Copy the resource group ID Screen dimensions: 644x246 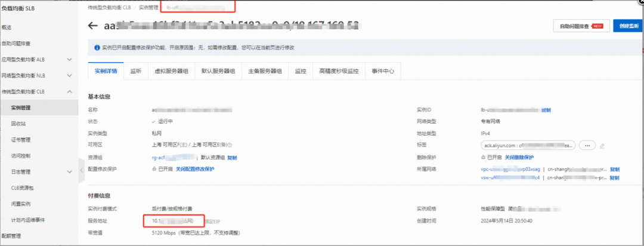pyautogui.click(x=232, y=158)
